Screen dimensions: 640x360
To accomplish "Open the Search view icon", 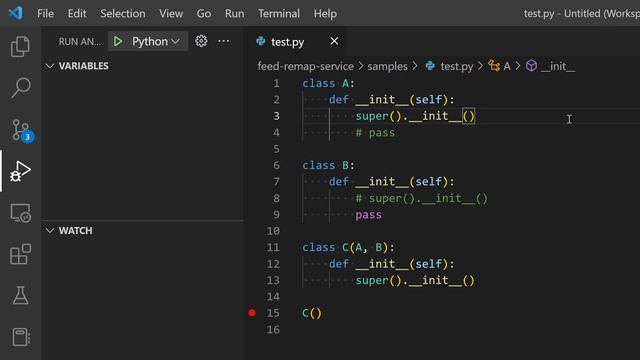I will point(20,87).
